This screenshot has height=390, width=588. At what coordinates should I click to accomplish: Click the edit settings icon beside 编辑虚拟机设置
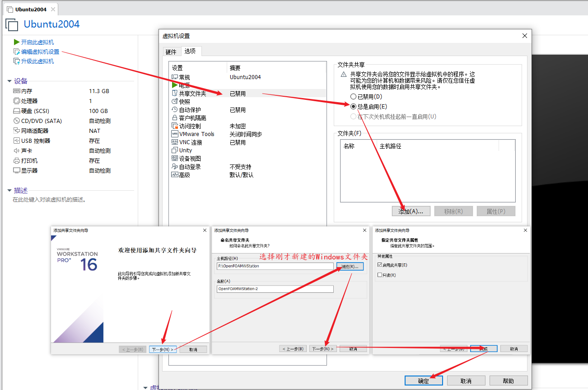[17, 52]
